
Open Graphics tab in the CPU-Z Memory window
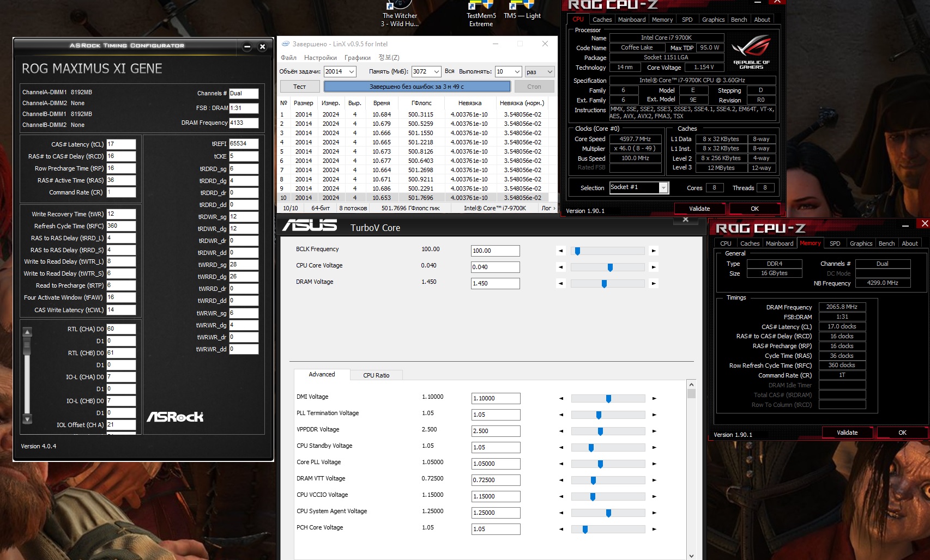coord(861,244)
